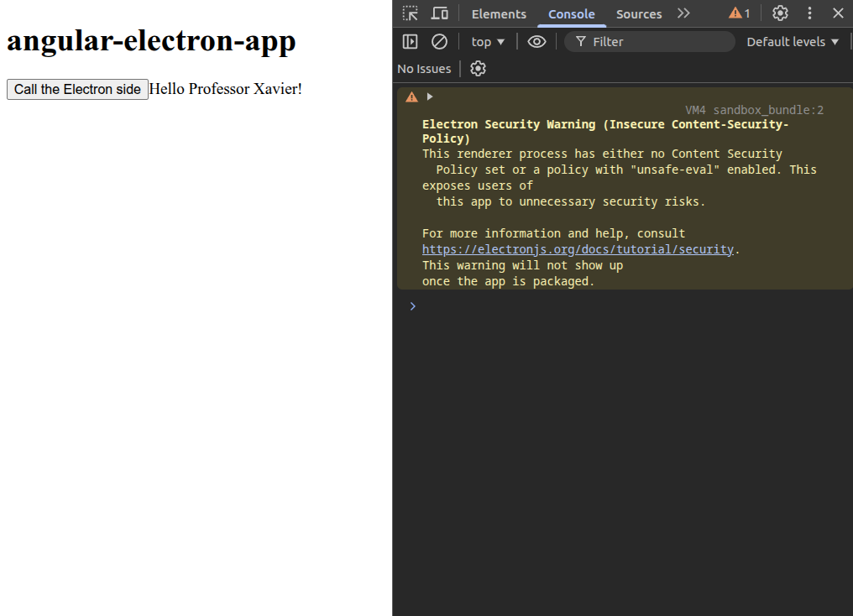Image resolution: width=853 pixels, height=616 pixels.
Task: Toggle the device toolbar icon
Action: (440, 13)
